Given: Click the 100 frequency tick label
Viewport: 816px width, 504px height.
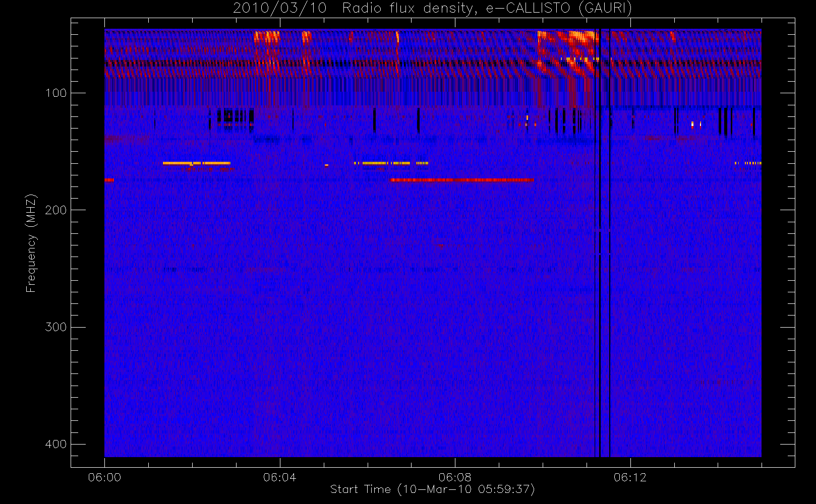Looking at the screenshot, I should [56, 93].
